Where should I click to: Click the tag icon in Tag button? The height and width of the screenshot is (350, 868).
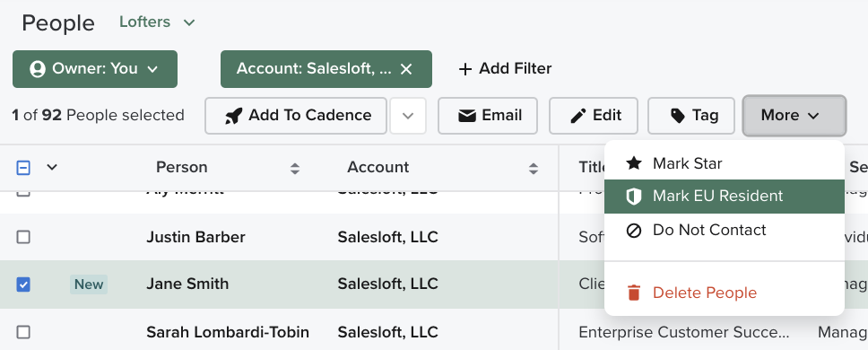[678, 115]
